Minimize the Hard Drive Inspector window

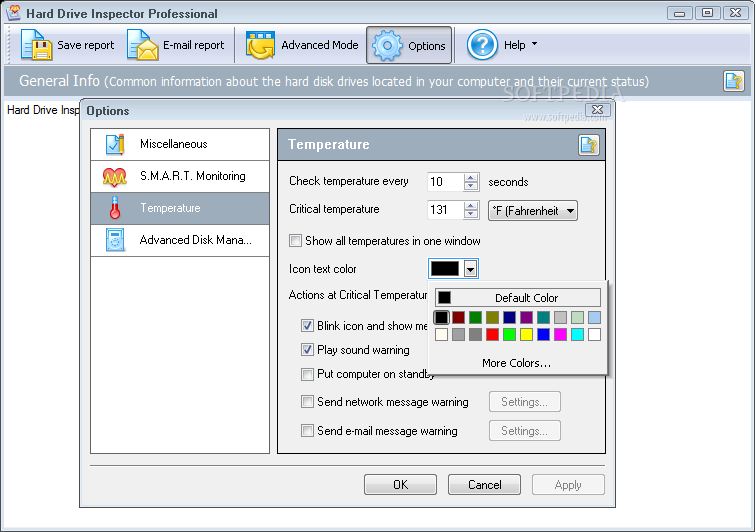click(x=679, y=13)
